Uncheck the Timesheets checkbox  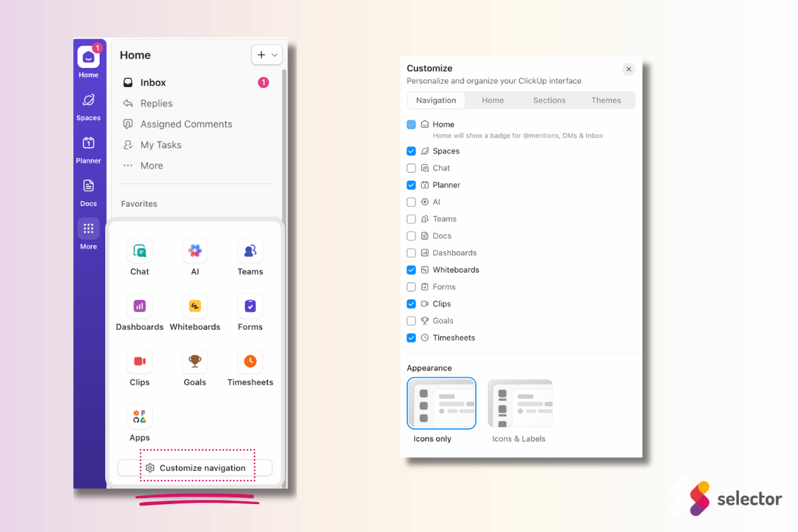coord(411,338)
